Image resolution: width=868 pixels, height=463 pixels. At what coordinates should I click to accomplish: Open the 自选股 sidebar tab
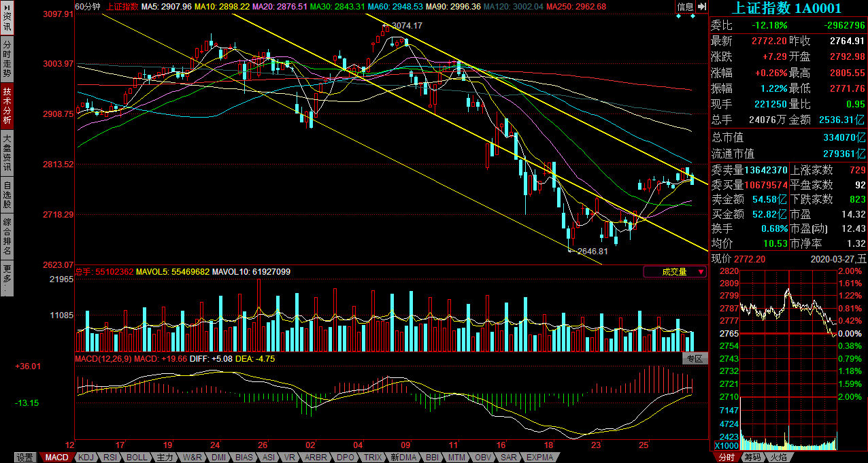click(x=7, y=194)
